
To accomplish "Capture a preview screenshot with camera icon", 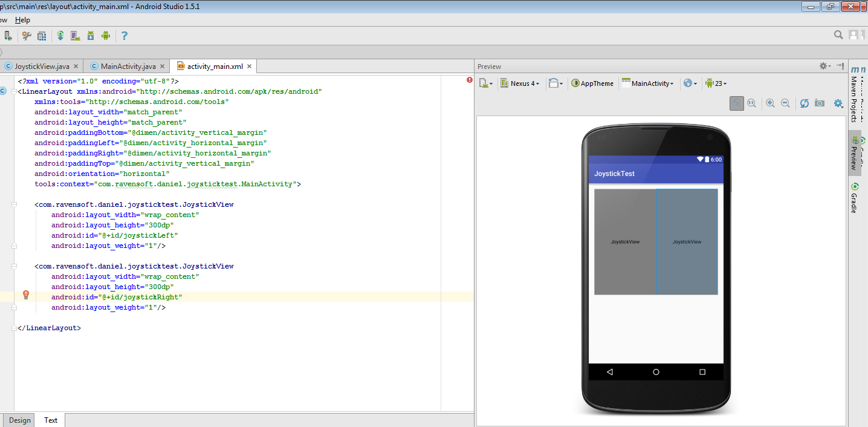I will point(820,103).
